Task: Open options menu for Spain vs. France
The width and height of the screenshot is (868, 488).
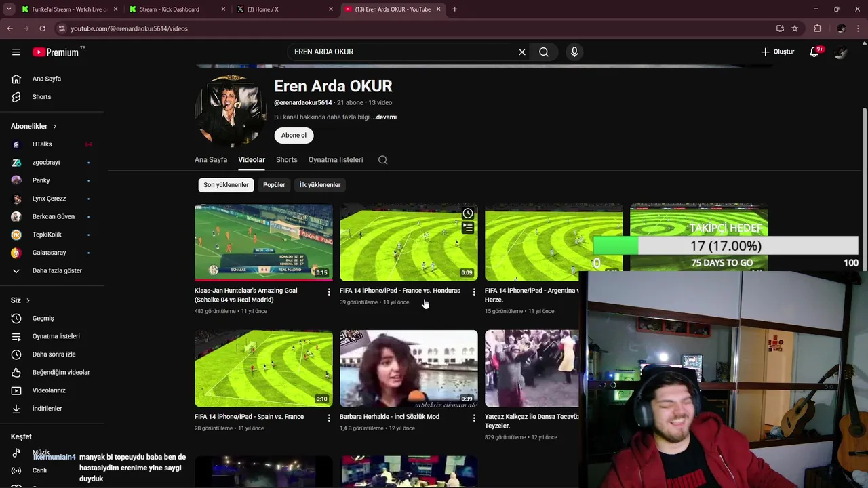Action: click(329, 418)
